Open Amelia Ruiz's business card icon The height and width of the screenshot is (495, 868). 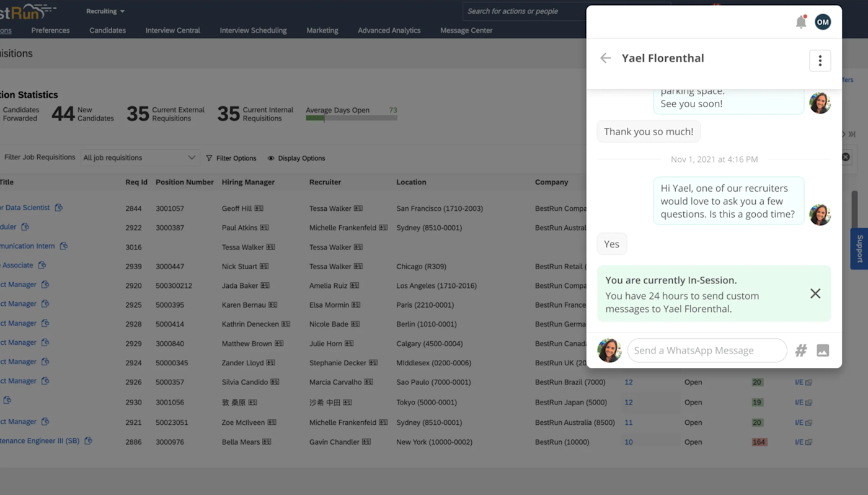[x=355, y=285]
